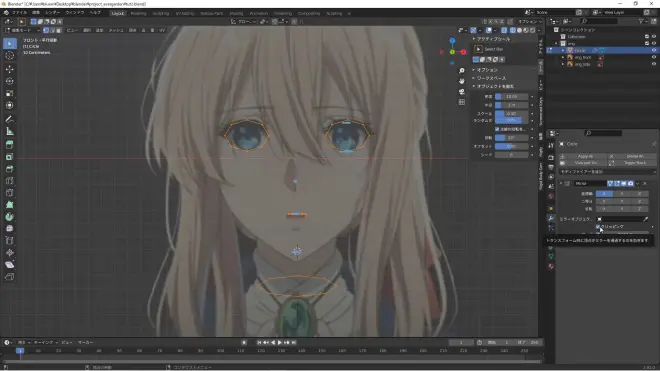Enable the Clipping checkbox in Mirror modifier
Viewport: 660px width, 371px height.
[598, 227]
